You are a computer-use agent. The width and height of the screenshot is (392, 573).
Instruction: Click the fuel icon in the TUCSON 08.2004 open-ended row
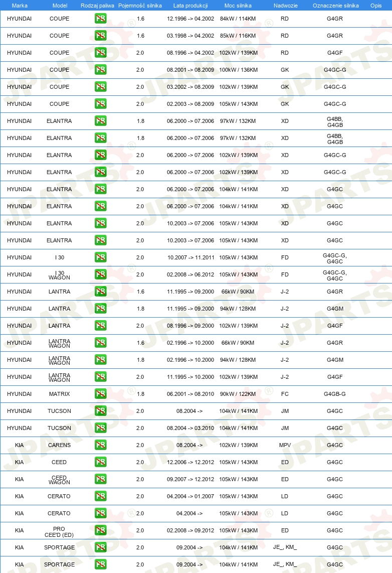point(100,411)
